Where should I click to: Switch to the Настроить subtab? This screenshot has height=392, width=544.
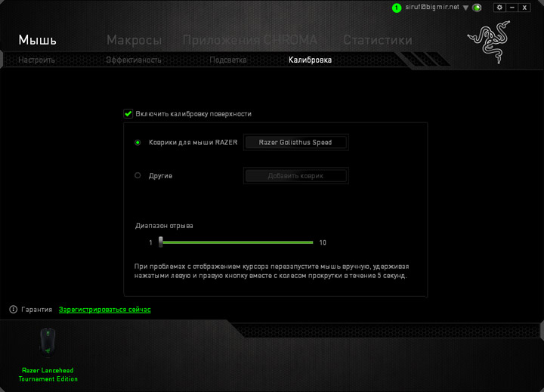pos(36,60)
